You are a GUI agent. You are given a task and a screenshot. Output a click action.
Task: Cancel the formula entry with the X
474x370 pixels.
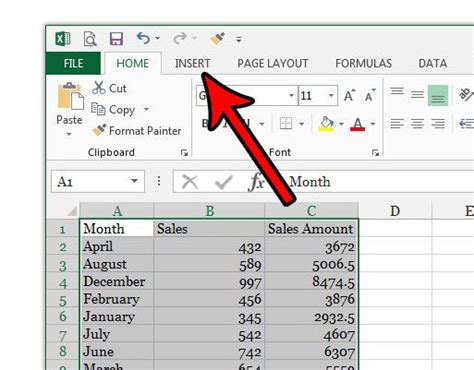pyautogui.click(x=190, y=182)
